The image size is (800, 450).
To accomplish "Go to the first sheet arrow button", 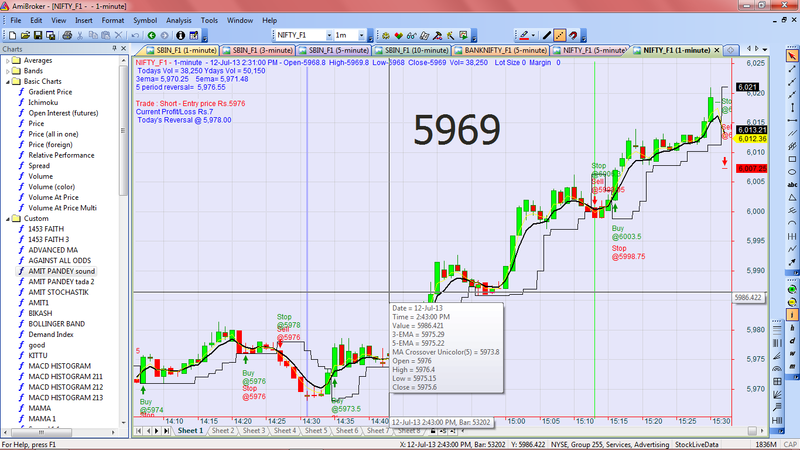I will point(139,431).
